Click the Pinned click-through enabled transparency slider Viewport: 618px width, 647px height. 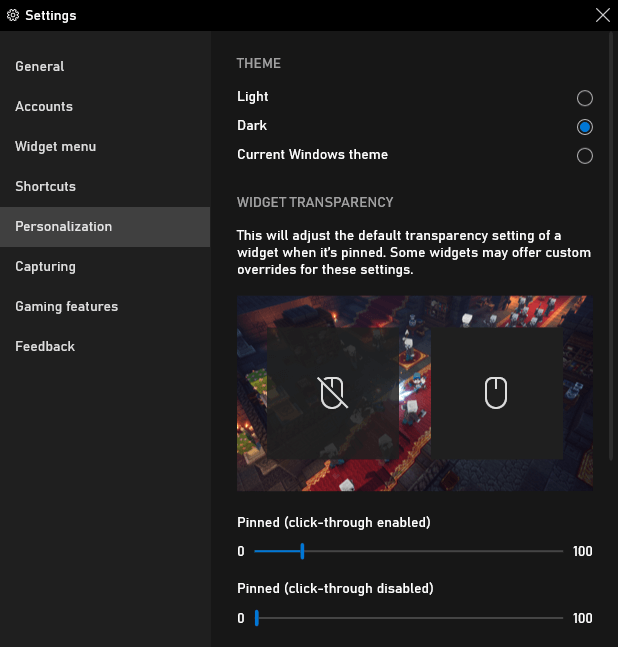click(302, 551)
